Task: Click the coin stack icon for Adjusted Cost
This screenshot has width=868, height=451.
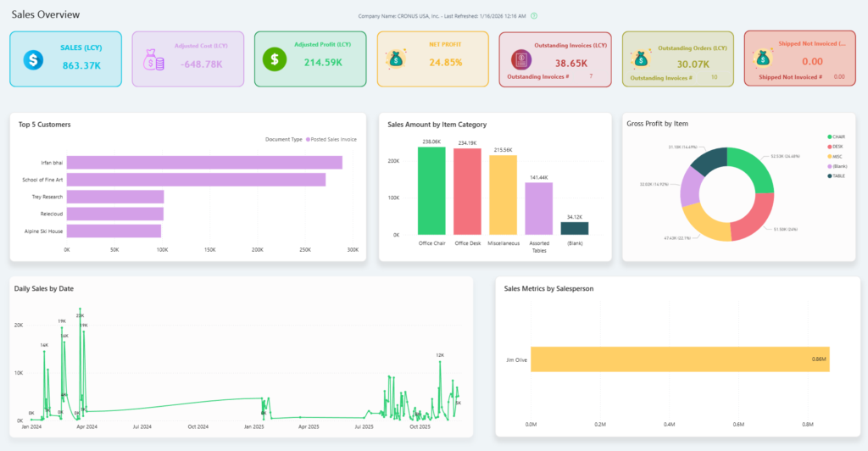Action: click(x=154, y=58)
